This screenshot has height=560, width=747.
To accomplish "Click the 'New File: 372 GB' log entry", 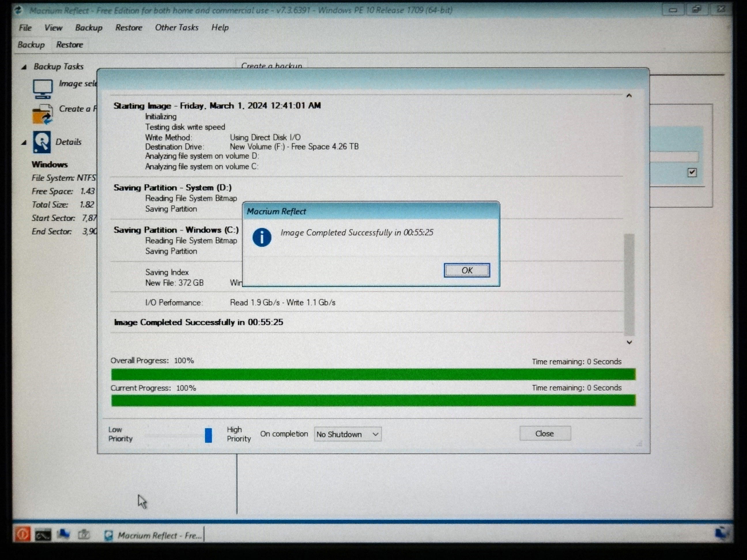I will [174, 283].
